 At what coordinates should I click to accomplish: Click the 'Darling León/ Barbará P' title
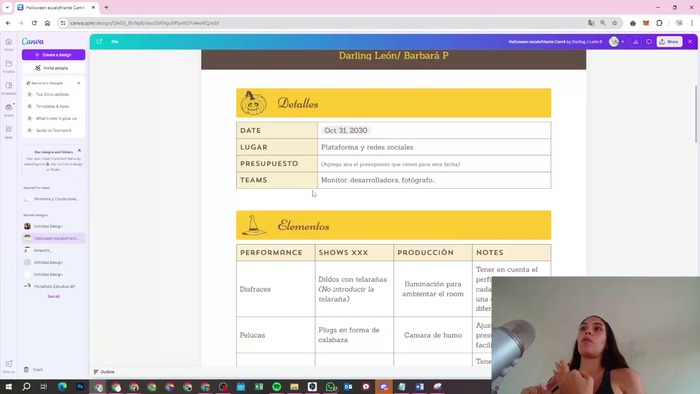393,56
